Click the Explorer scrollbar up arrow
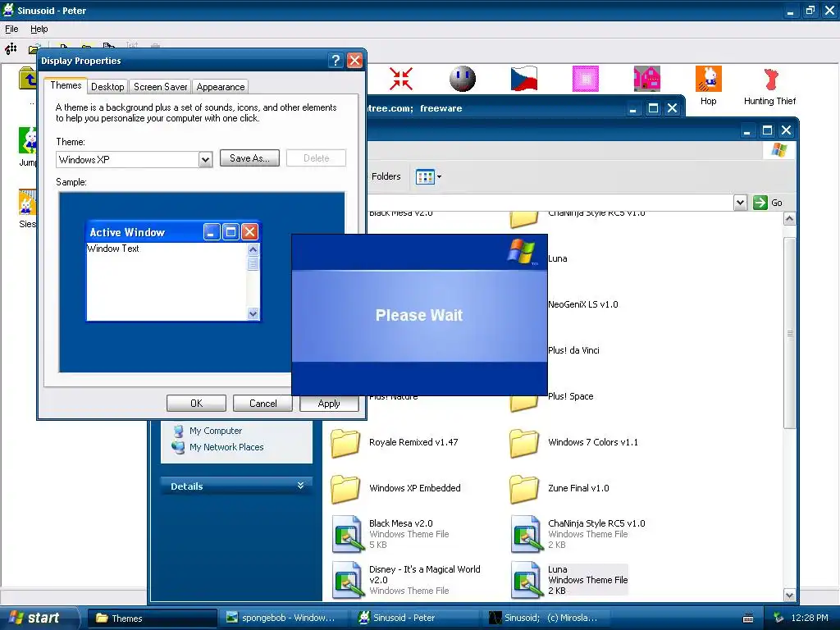The height and width of the screenshot is (630, 840). [789, 218]
